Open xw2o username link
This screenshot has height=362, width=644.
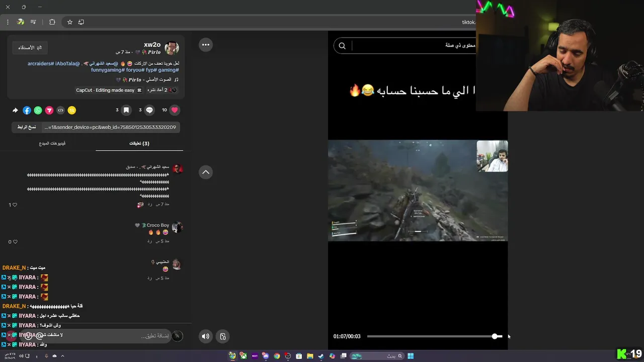(152, 45)
